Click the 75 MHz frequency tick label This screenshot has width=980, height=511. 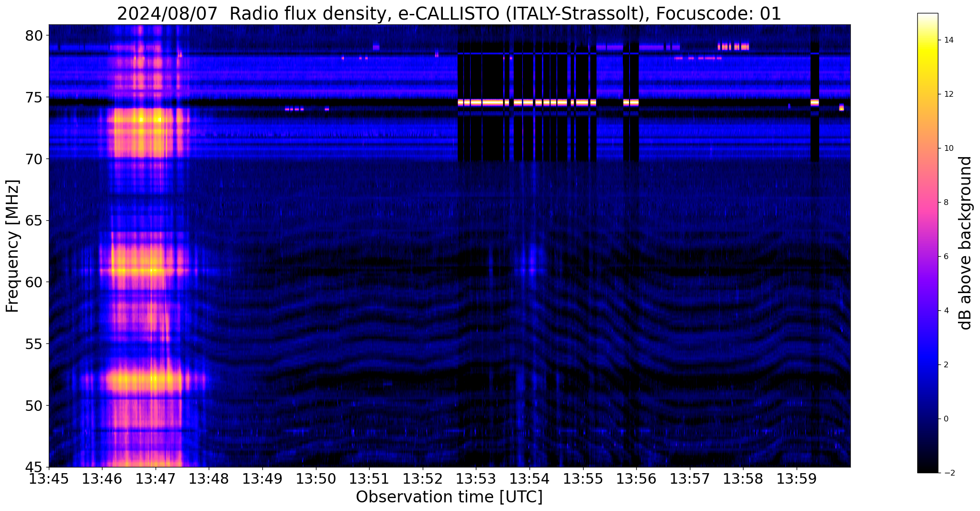coord(34,98)
